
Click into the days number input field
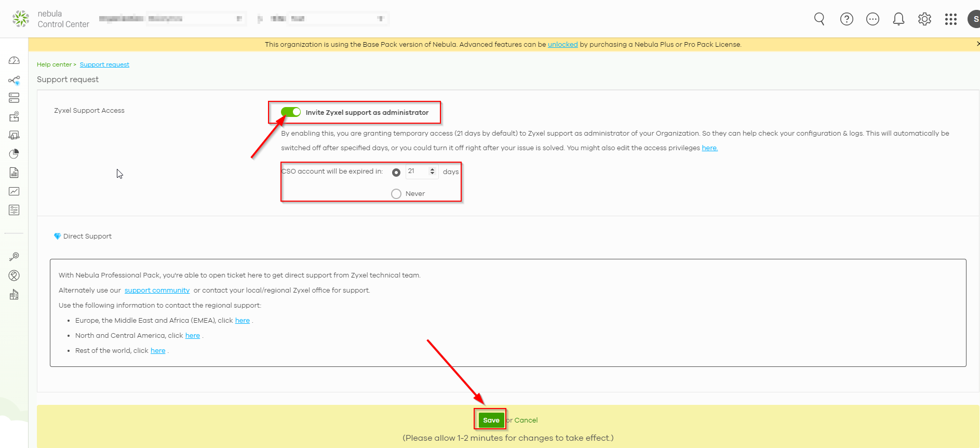click(417, 172)
